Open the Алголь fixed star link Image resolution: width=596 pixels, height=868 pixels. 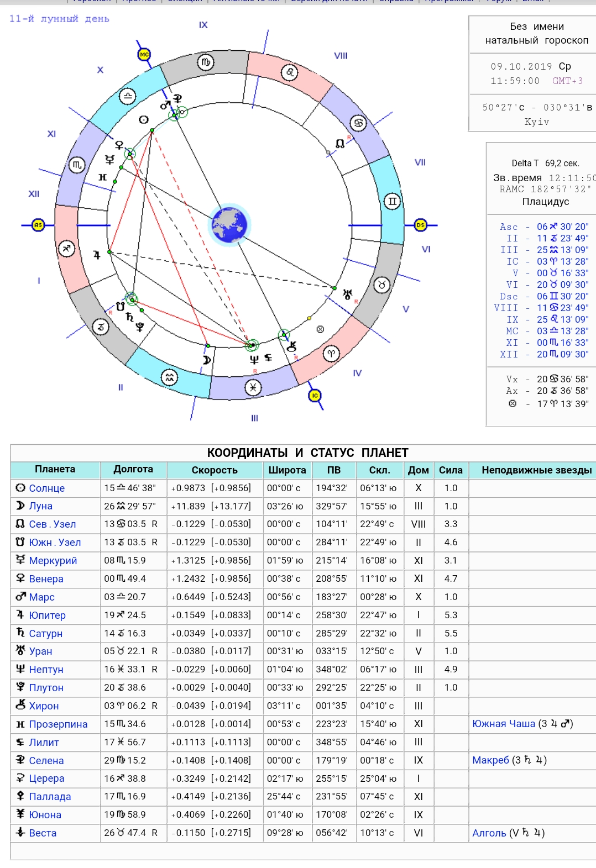click(489, 833)
